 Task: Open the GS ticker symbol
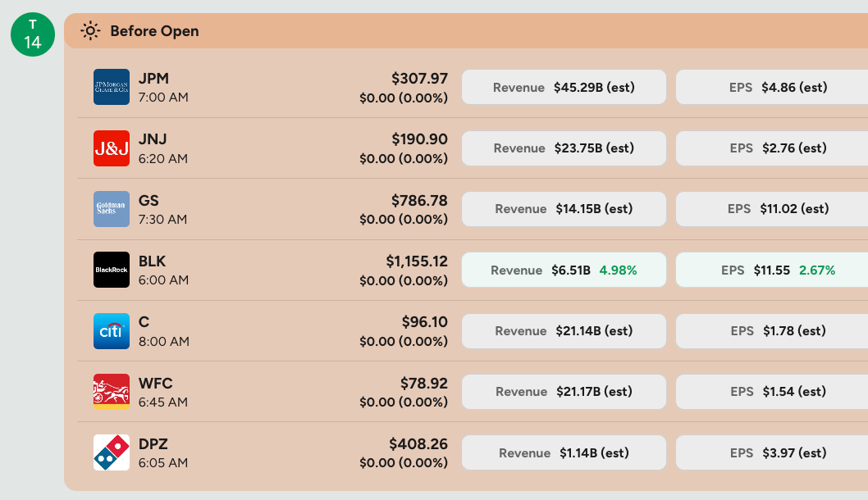point(148,200)
